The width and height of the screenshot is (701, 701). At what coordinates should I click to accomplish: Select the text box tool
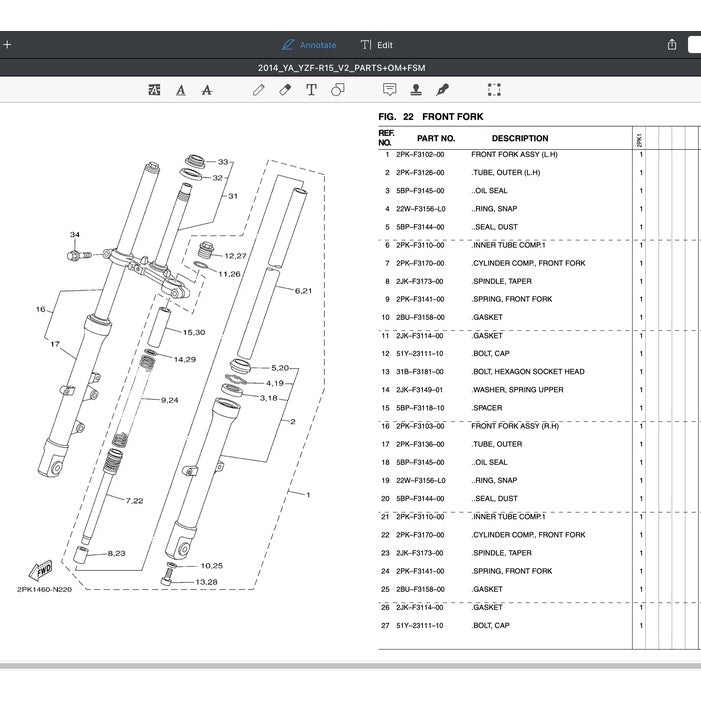311,90
